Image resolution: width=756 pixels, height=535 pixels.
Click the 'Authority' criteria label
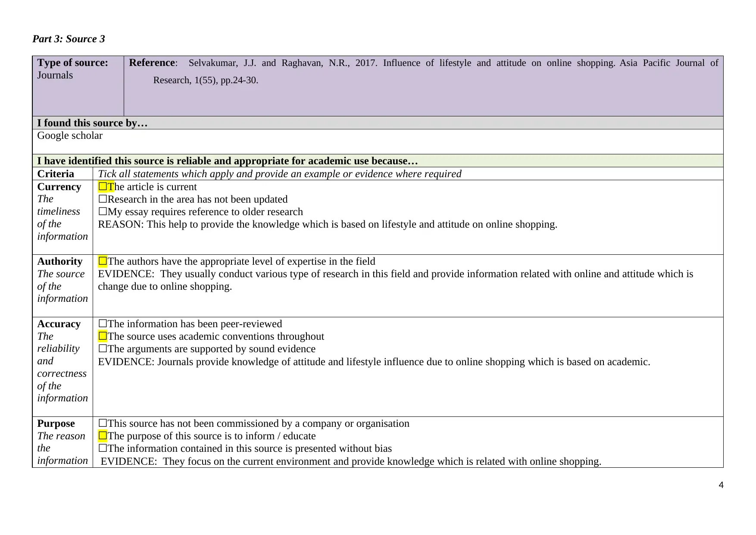60,261
